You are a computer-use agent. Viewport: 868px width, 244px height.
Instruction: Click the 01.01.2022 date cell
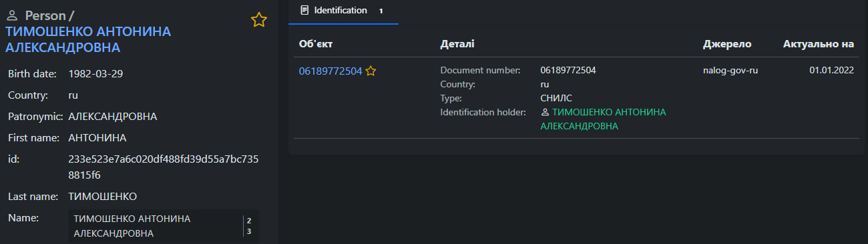pos(832,70)
